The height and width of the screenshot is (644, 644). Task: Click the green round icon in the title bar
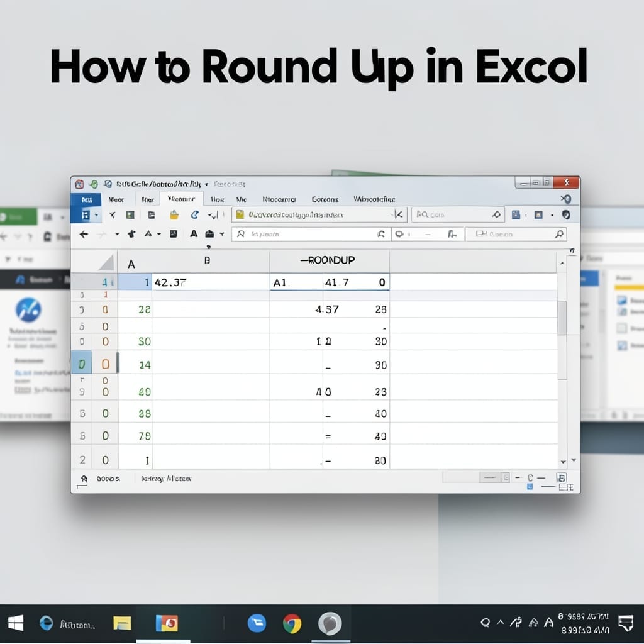[x=93, y=184]
